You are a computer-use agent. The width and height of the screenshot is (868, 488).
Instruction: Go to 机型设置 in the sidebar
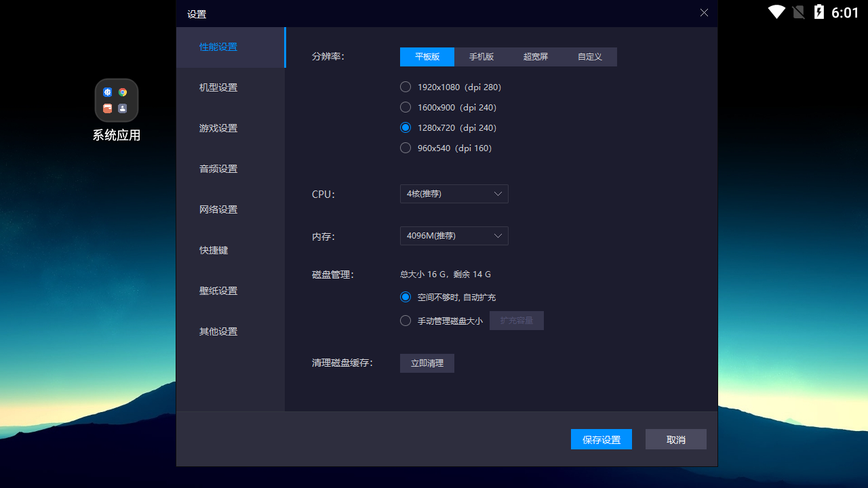231,88
